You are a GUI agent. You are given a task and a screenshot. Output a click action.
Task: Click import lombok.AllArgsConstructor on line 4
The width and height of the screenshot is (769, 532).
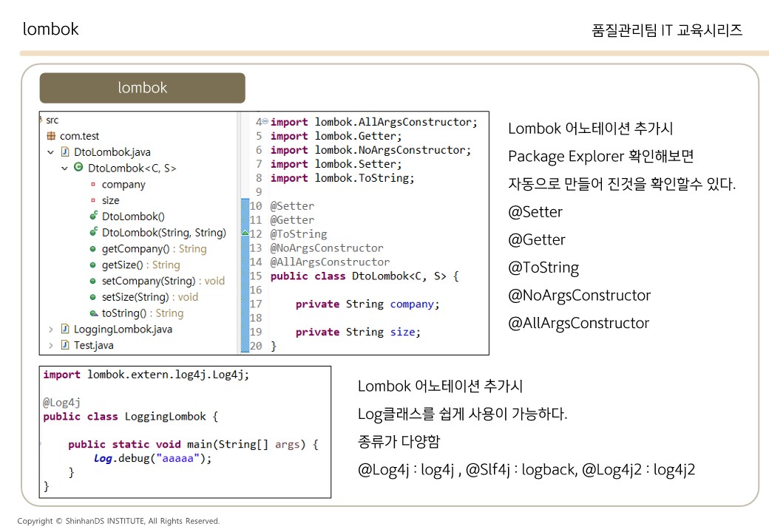(373, 122)
